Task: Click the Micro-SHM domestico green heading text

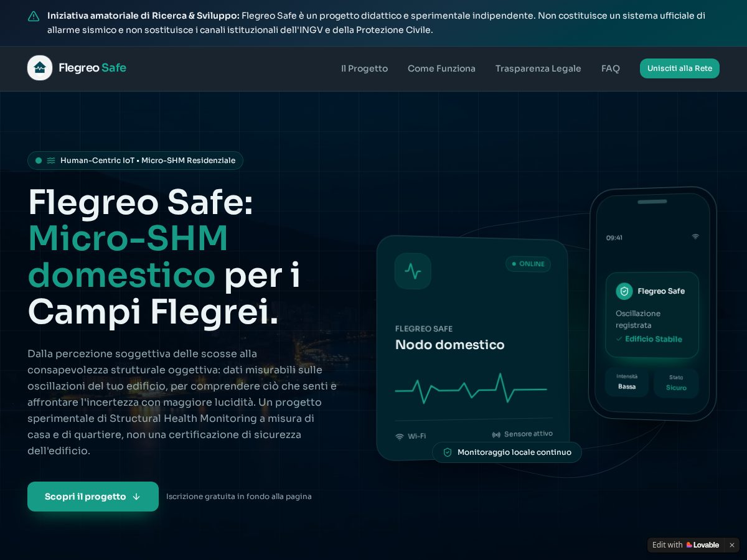Action: pos(128,256)
